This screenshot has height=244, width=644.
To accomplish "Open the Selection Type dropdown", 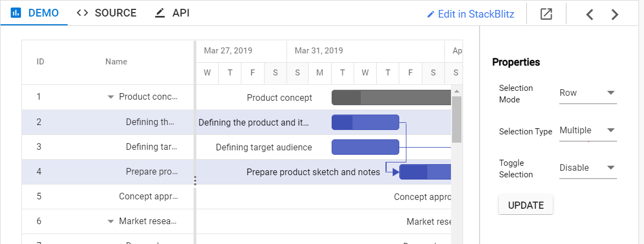I will (587, 131).
